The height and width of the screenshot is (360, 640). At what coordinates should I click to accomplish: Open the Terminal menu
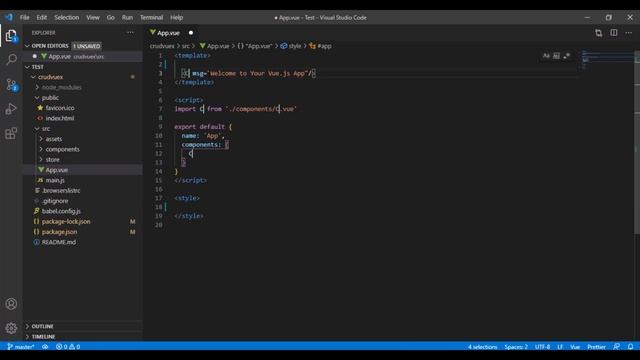(x=151, y=18)
